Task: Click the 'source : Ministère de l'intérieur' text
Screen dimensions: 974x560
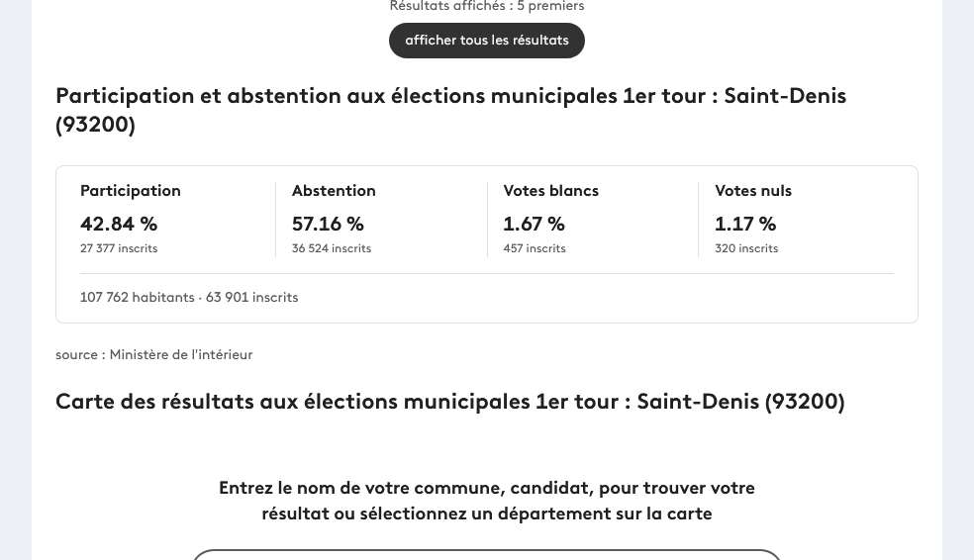Action: [154, 354]
